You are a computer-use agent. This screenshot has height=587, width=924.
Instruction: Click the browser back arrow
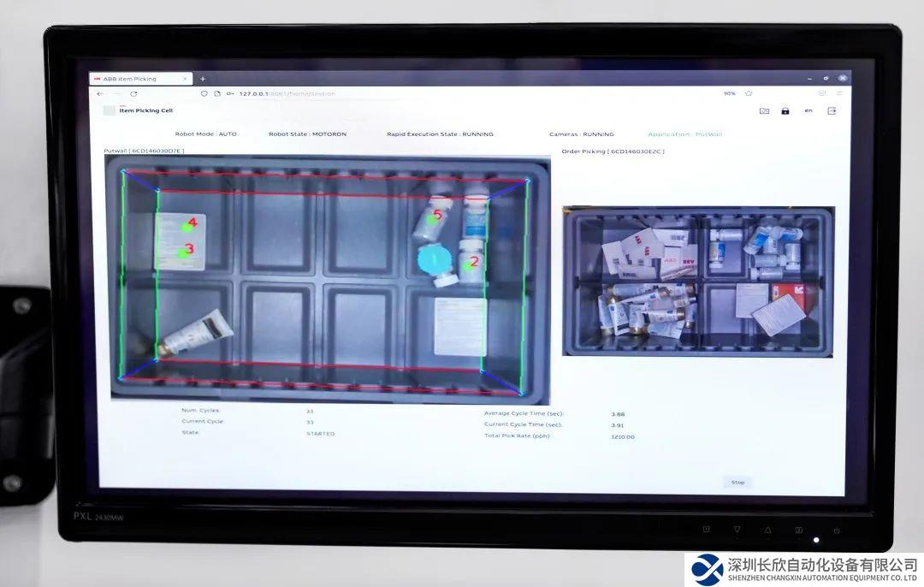point(100,93)
